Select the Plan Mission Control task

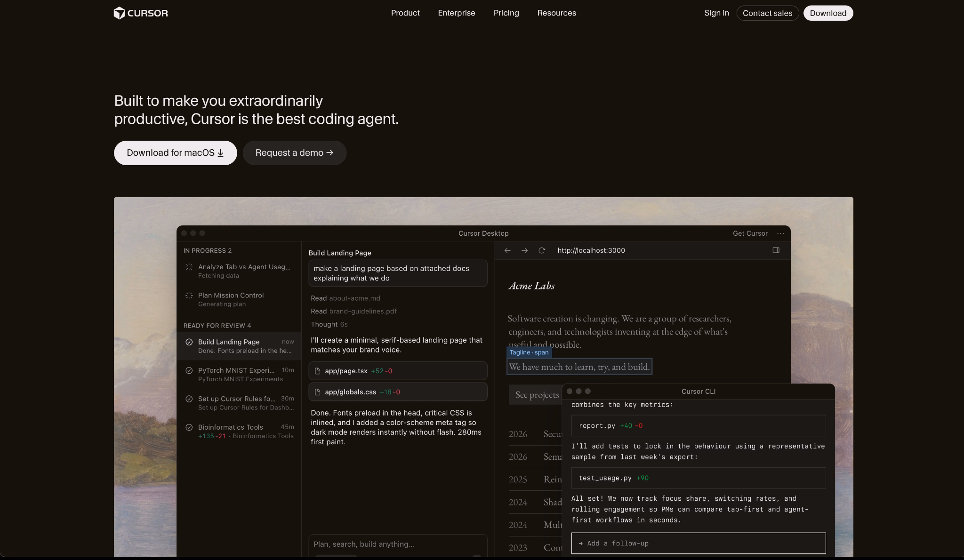point(239,299)
